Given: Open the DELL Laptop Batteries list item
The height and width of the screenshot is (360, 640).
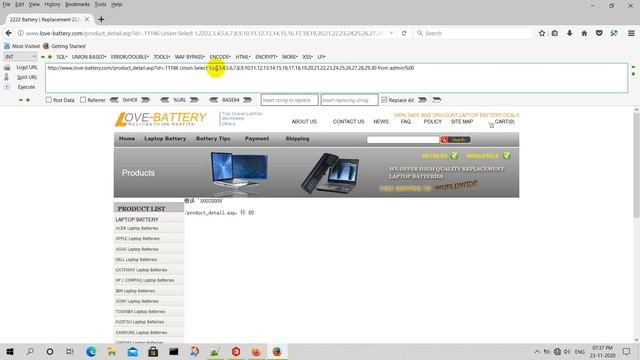Looking at the screenshot, I should [136, 260].
